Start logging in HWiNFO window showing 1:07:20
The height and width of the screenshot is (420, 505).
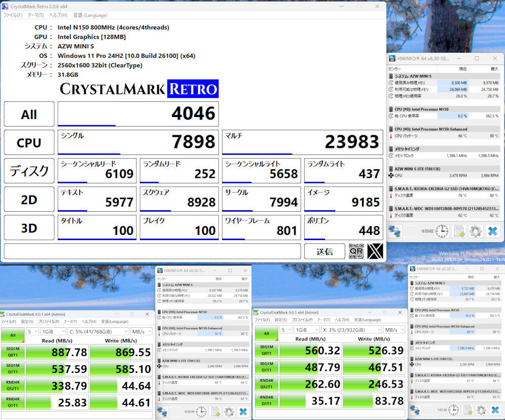[x=467, y=410]
